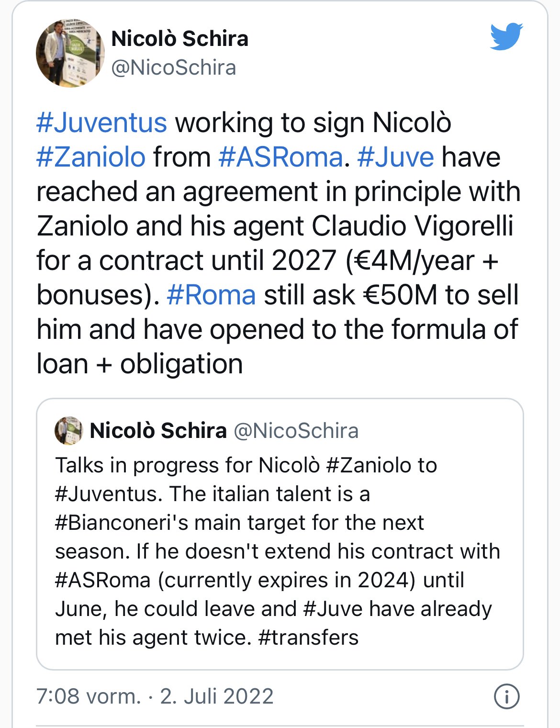Open the quoted tweet about talks in progress

coord(280,534)
